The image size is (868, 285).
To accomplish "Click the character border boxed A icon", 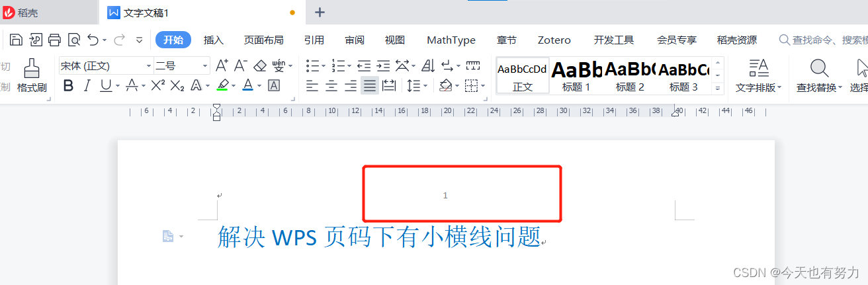I will 274,85.
